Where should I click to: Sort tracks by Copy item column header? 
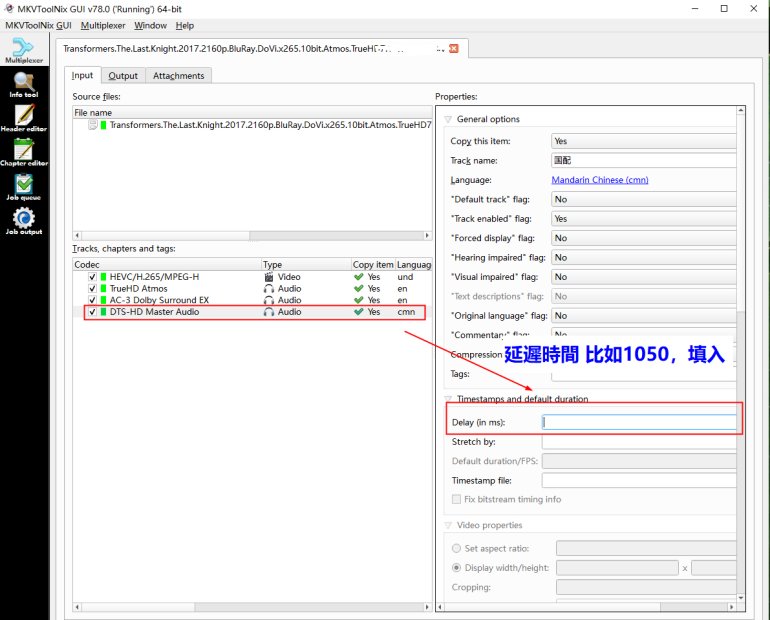pyautogui.click(x=373, y=265)
